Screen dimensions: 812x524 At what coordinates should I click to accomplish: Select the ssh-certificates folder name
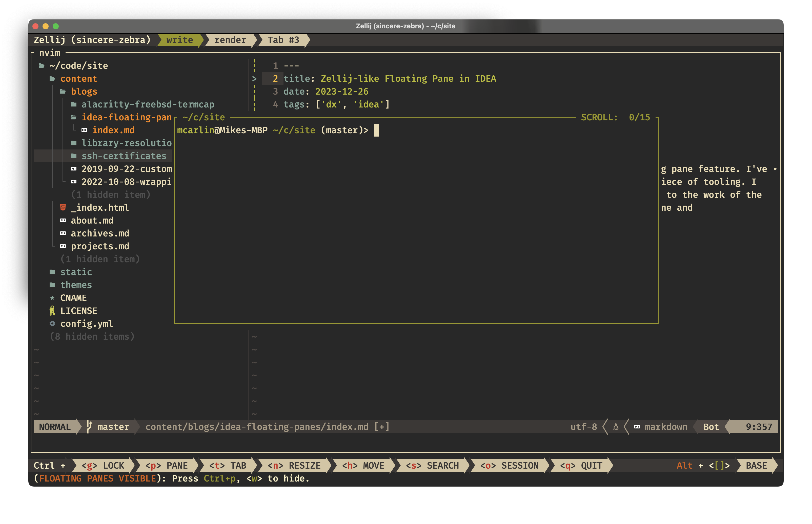124,156
